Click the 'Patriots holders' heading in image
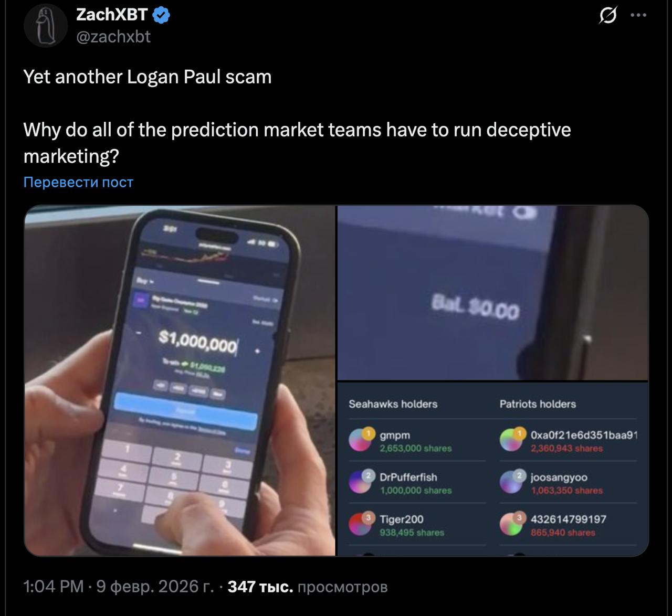Viewport: 672px width, 616px height. (x=538, y=404)
